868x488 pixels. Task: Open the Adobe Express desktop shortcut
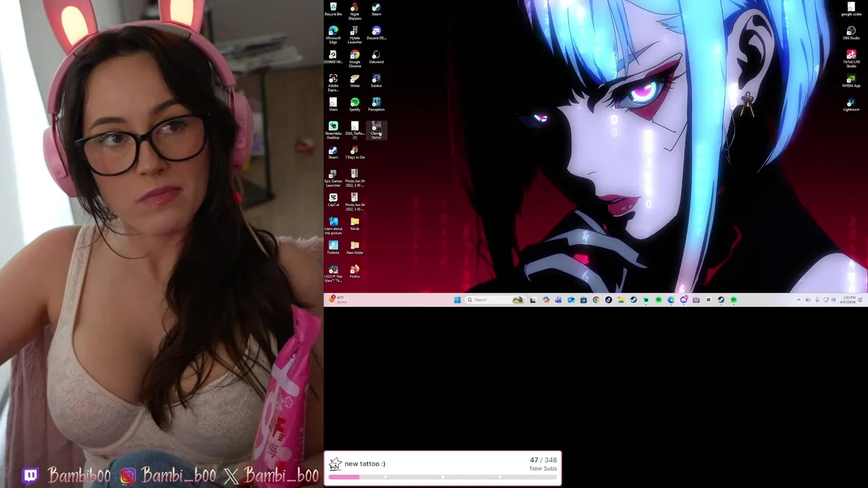(333, 83)
